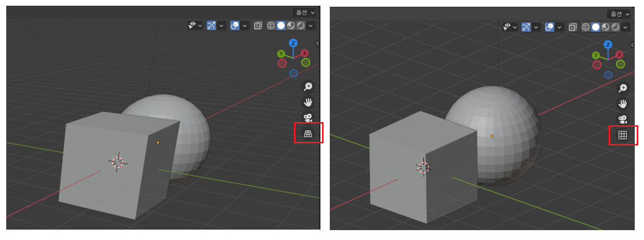Viewport: 644px width, 240px height.
Task: Open shading options dropdown in left viewport
Action: [311, 25]
